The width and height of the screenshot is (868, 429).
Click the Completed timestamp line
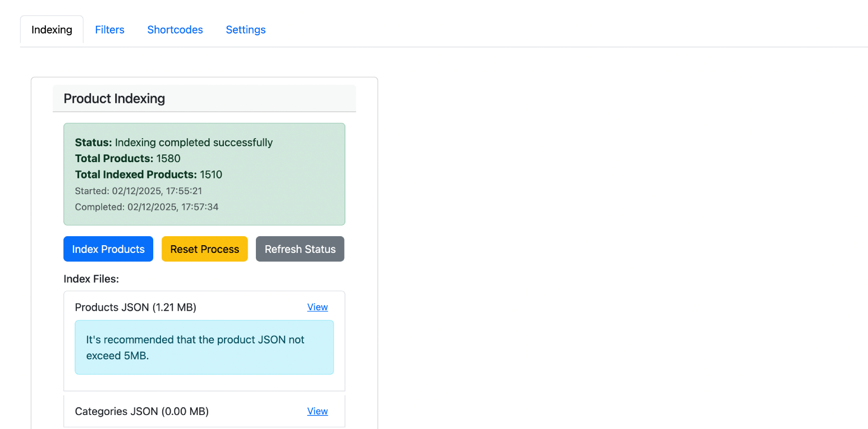(146, 207)
